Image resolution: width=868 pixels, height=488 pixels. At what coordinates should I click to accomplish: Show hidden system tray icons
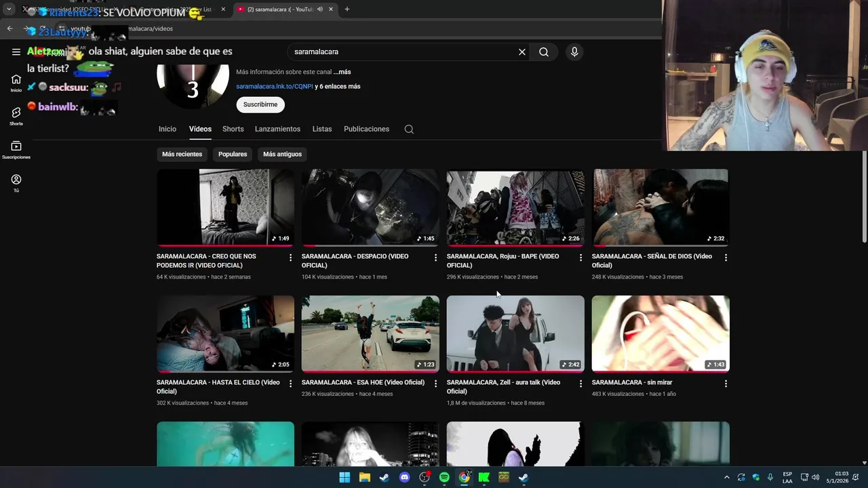pyautogui.click(x=726, y=477)
